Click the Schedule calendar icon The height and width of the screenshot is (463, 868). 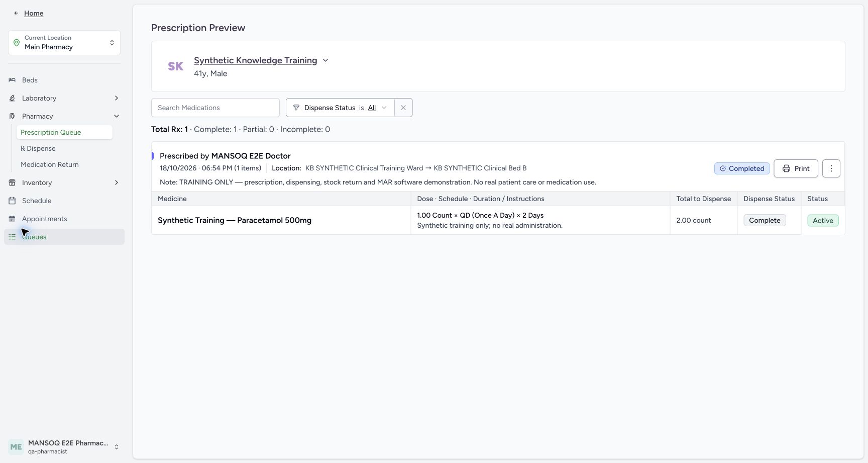pyautogui.click(x=12, y=201)
